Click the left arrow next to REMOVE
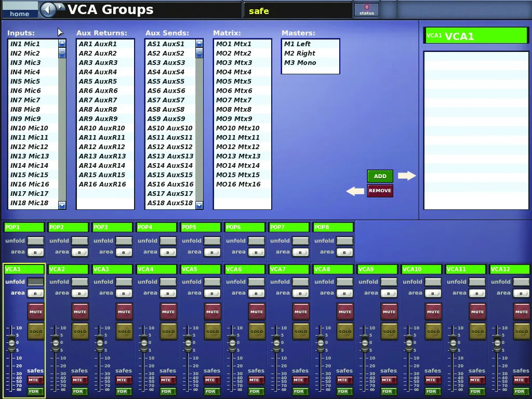The height and width of the screenshot is (399, 532). click(355, 191)
